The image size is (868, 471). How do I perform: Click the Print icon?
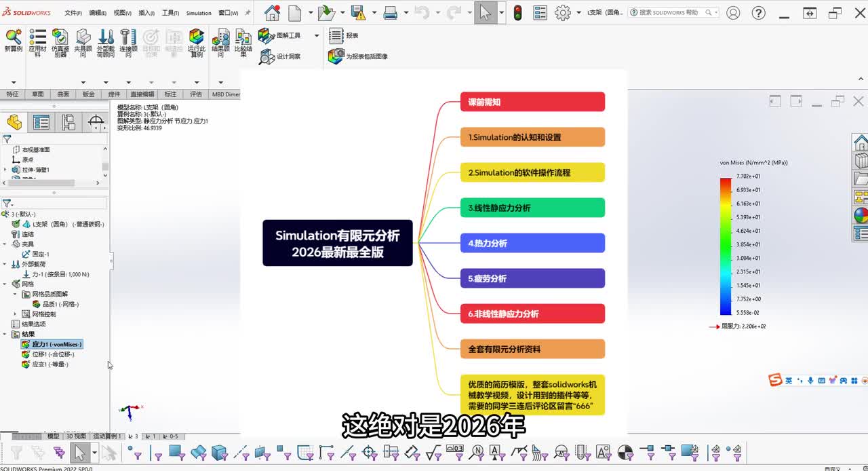click(x=391, y=12)
